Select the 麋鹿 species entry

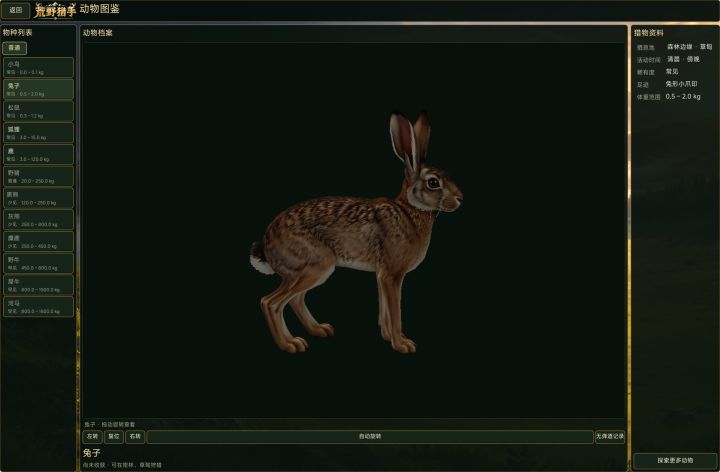click(x=39, y=242)
